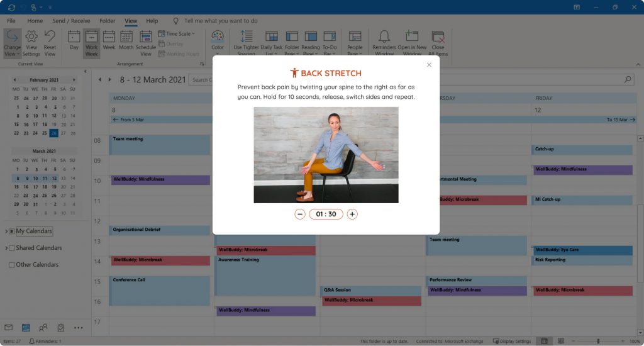
Task: Switch to Home tab
Action: point(35,21)
